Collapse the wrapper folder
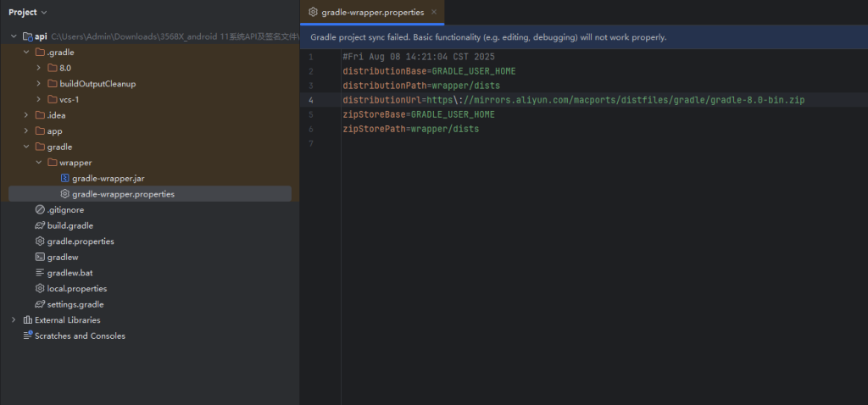The width and height of the screenshot is (868, 405). pyautogui.click(x=38, y=163)
